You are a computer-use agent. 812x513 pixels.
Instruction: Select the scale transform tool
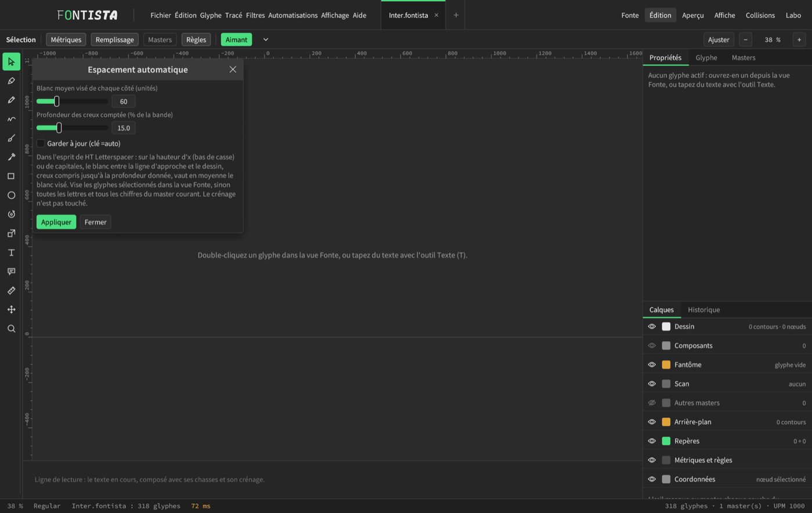pos(11,234)
